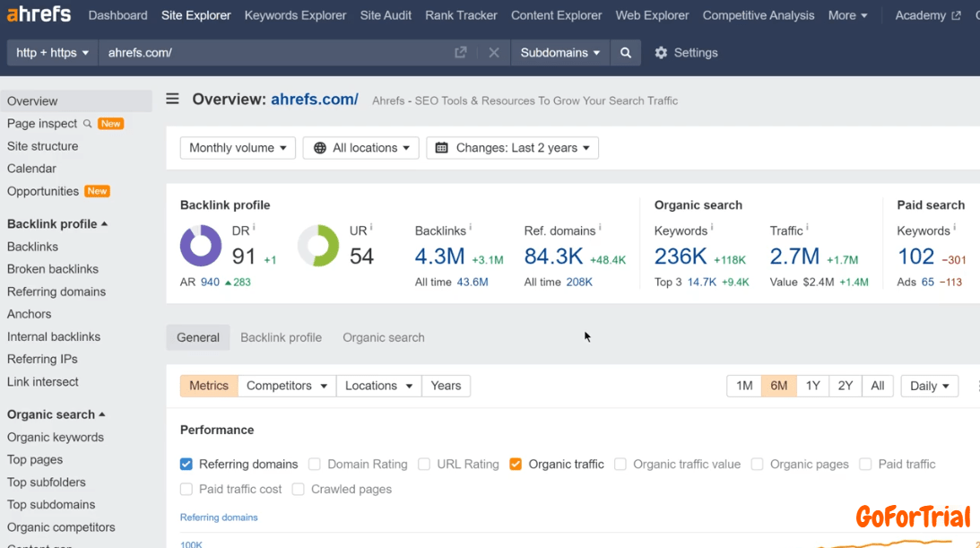Open Changes: Last 2 years dropdown

[x=513, y=147]
